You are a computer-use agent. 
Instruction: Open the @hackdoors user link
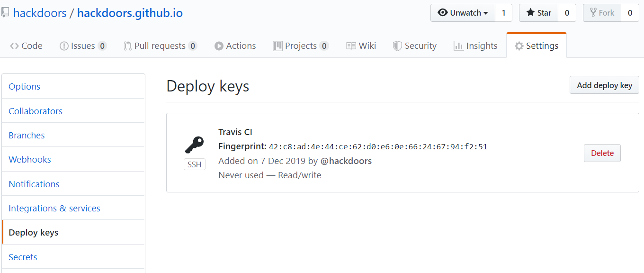346,161
